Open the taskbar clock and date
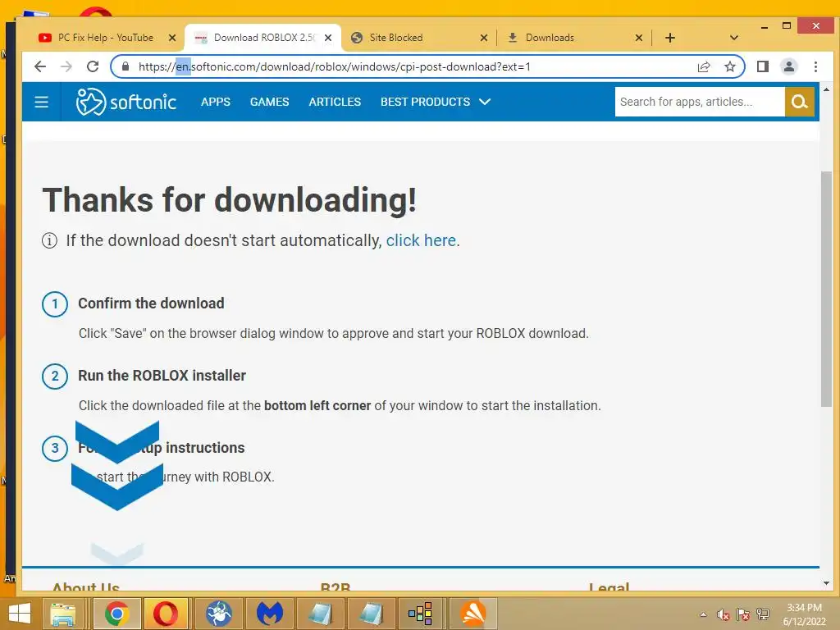The height and width of the screenshot is (630, 840). 804,614
